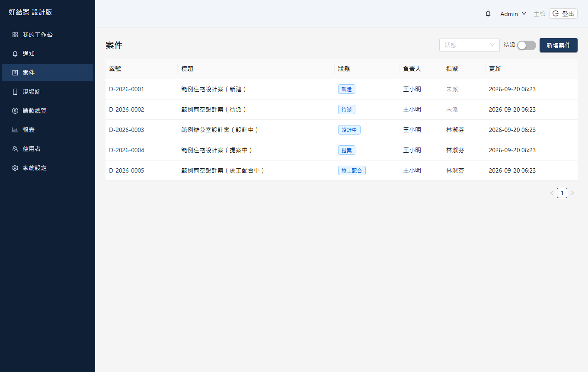This screenshot has width=588, height=372.
Task: Click the 請款總覽 dollar icon
Action: [x=15, y=111]
